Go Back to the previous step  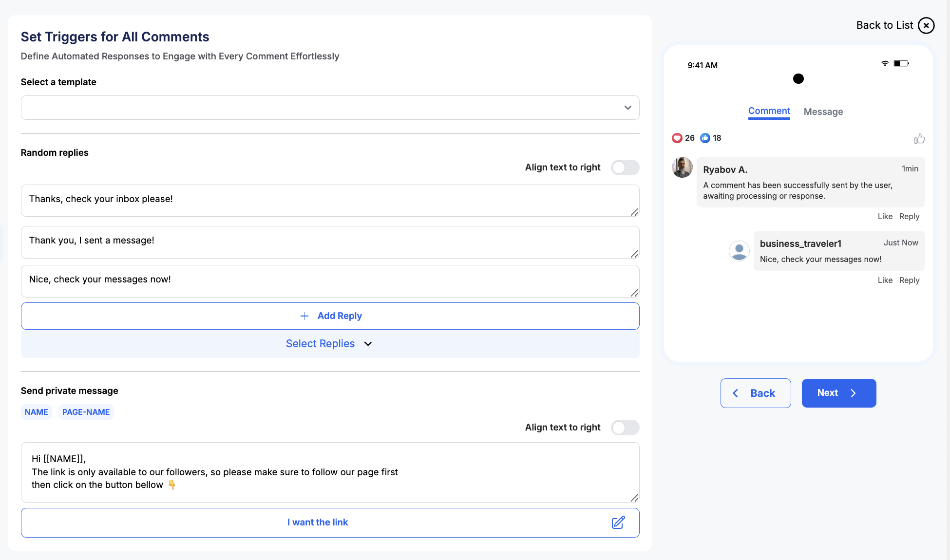tap(755, 393)
